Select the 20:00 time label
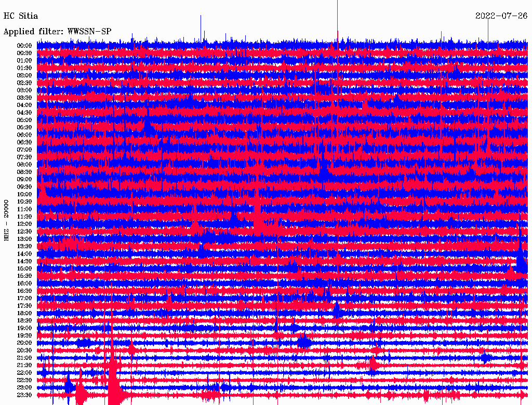The height and width of the screenshot is (405, 532). click(24, 343)
